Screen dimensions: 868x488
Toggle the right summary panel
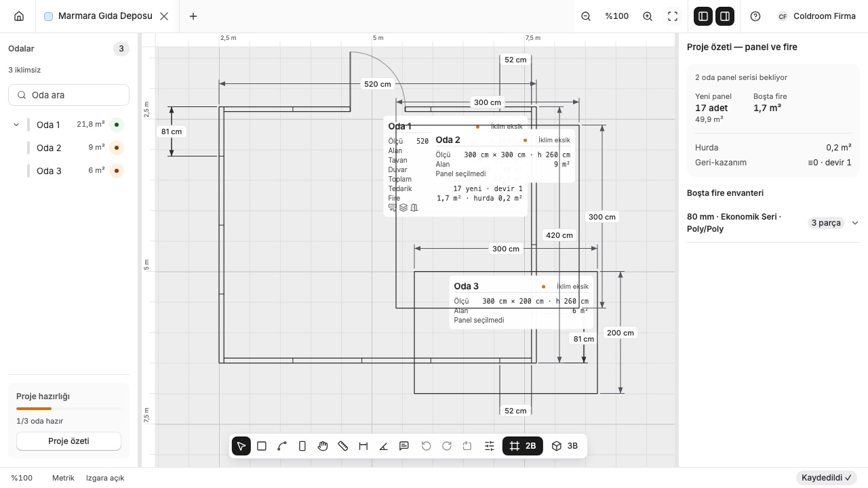coord(725,16)
